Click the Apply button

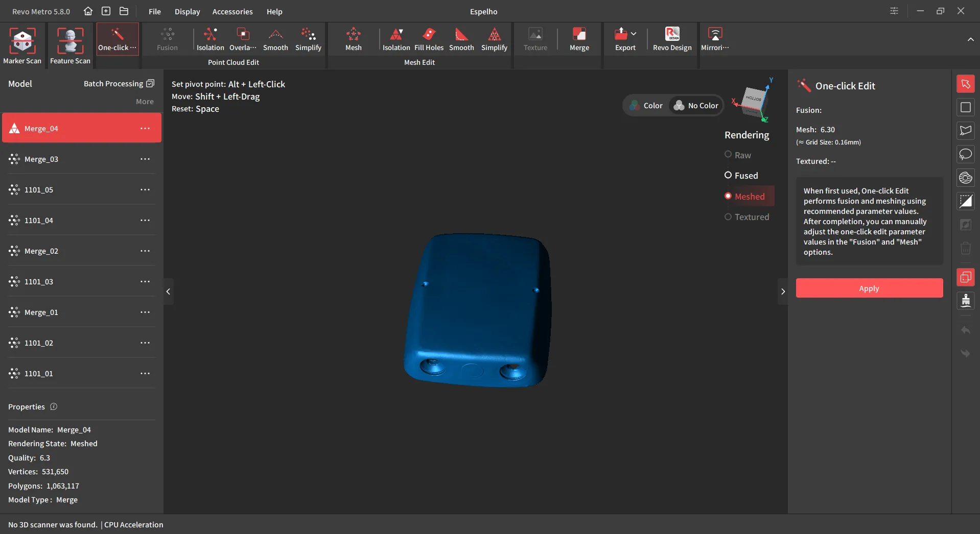coord(869,288)
